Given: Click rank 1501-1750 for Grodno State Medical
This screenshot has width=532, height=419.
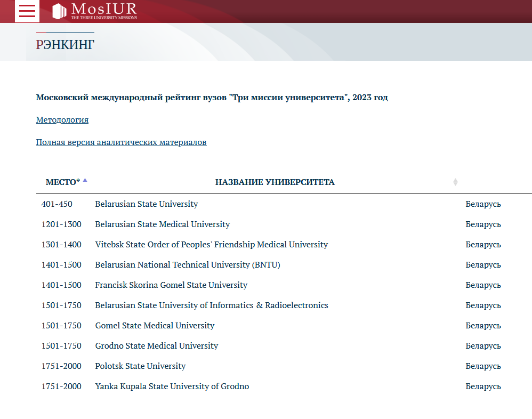Looking at the screenshot, I should [61, 346].
